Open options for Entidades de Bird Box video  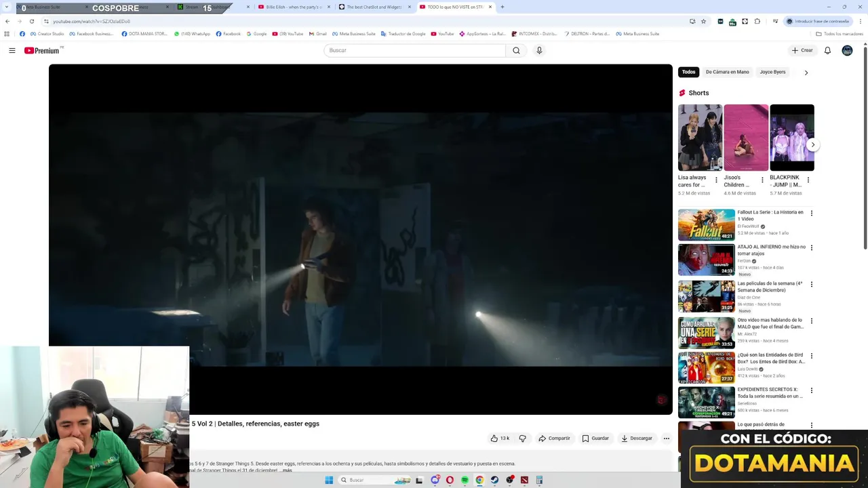811,356
